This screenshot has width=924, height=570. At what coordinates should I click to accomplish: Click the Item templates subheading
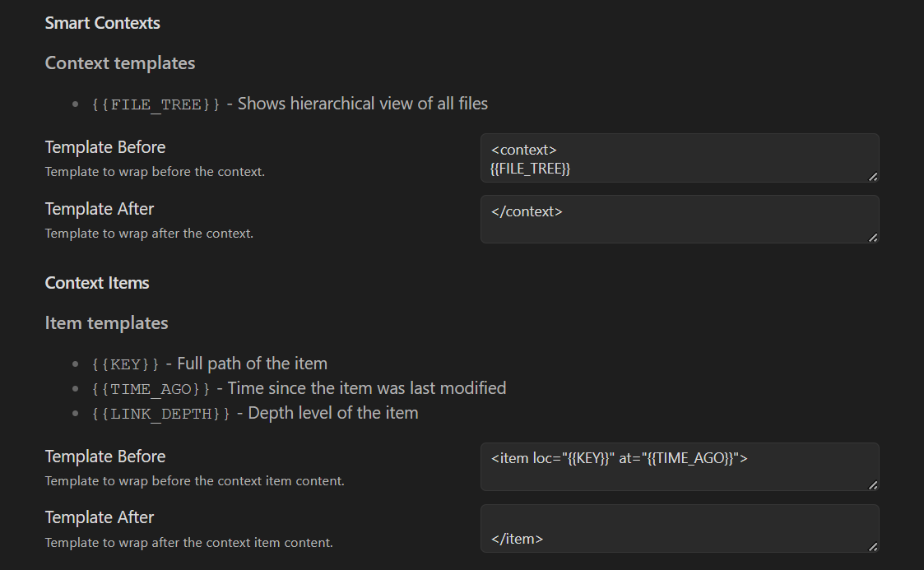pyautogui.click(x=107, y=323)
